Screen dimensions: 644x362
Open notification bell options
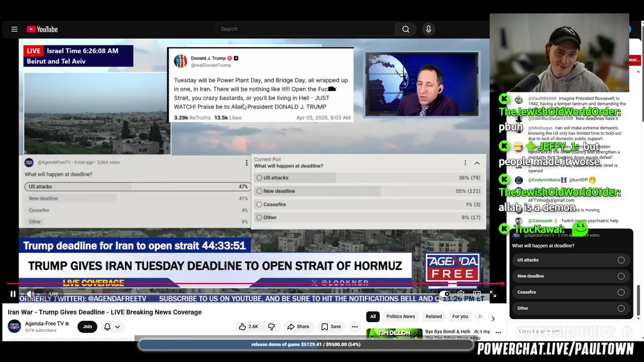click(107, 327)
